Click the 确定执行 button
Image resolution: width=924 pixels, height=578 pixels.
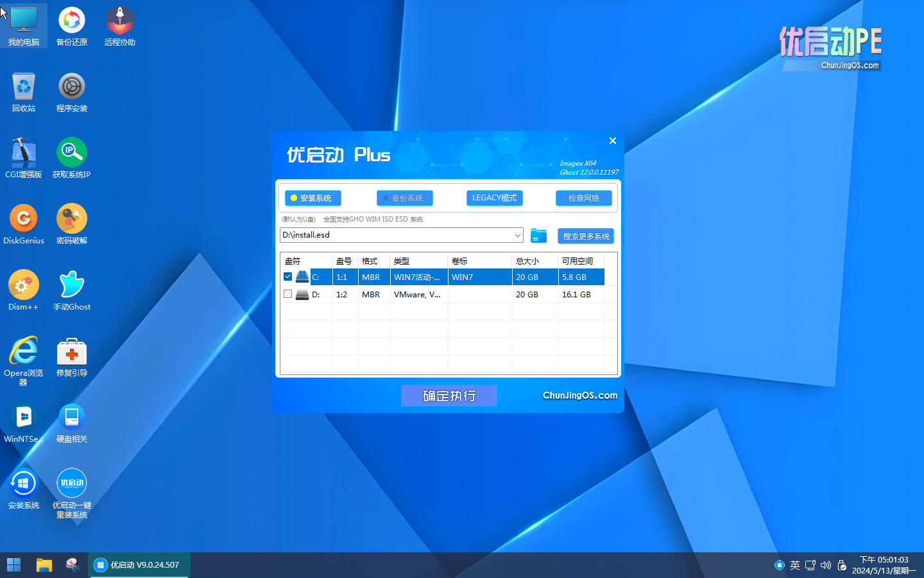click(x=449, y=396)
